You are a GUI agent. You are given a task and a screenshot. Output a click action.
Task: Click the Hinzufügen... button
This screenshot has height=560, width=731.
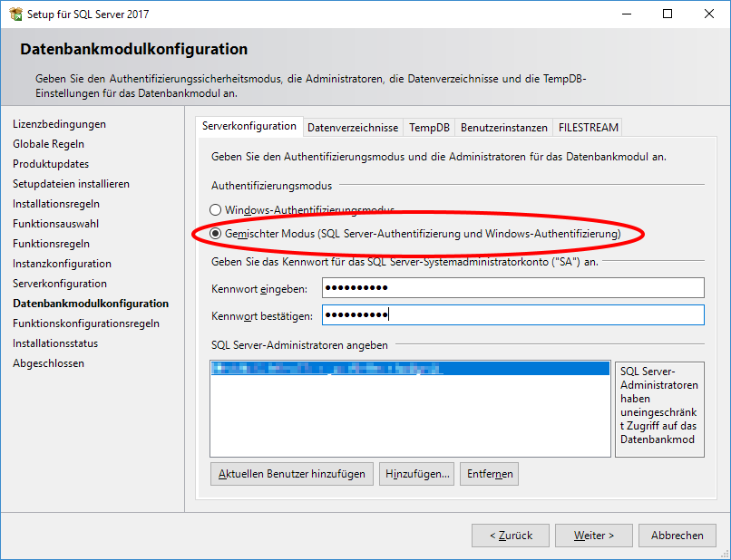tap(417, 474)
